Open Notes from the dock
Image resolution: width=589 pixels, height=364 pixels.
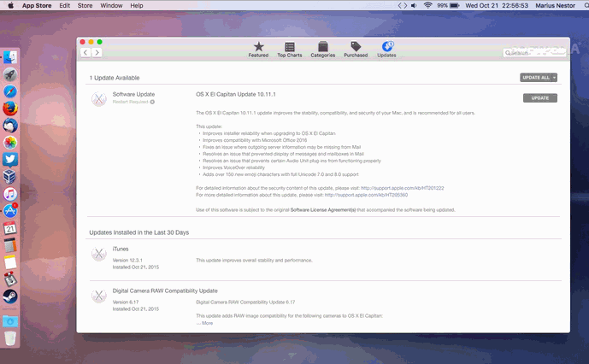pyautogui.click(x=10, y=262)
